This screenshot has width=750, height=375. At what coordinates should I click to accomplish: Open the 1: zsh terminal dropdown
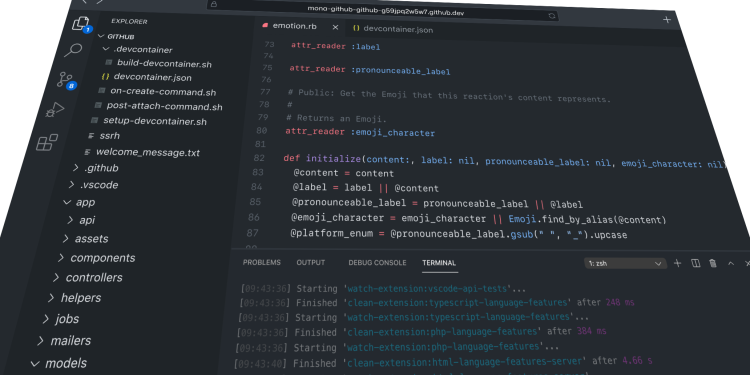pyautogui.click(x=625, y=263)
